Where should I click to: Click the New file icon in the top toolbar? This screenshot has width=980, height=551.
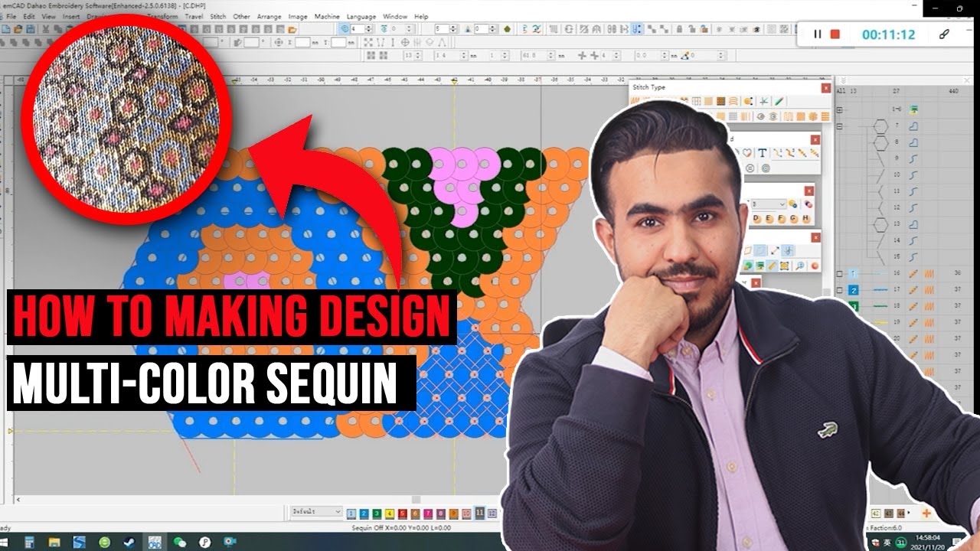tap(6, 29)
